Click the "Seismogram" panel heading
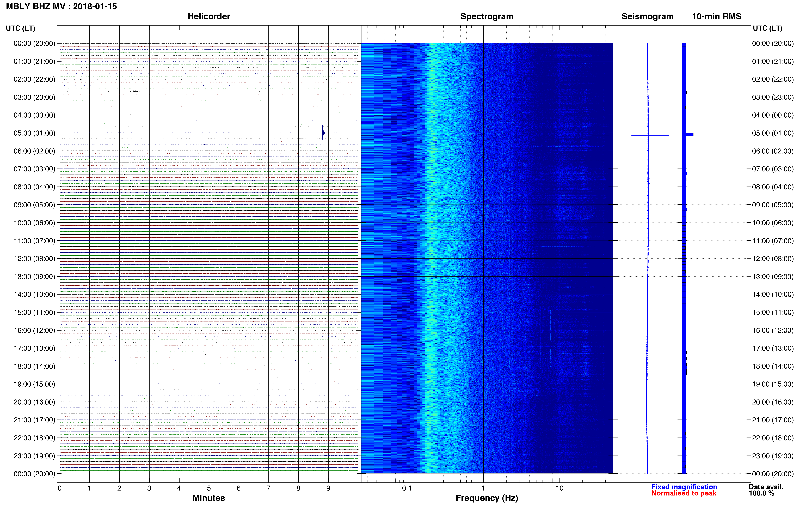Image resolution: width=812 pixels, height=508 pixels. (648, 16)
